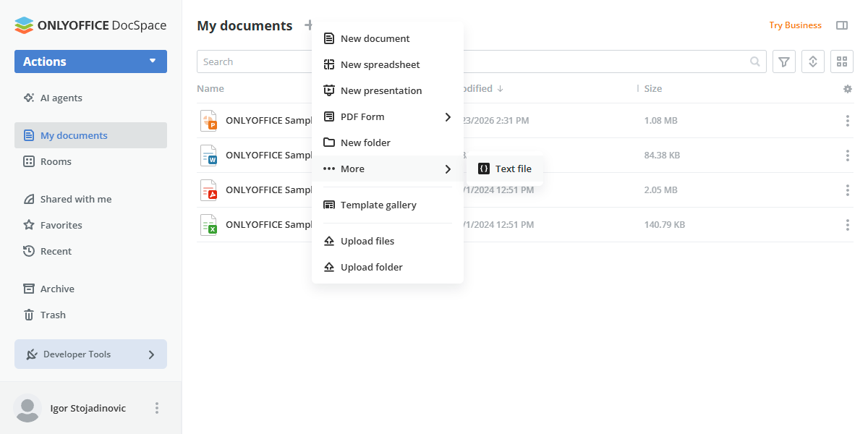Click the blue Word document file icon
Image resolution: width=868 pixels, height=434 pixels.
pyautogui.click(x=209, y=156)
